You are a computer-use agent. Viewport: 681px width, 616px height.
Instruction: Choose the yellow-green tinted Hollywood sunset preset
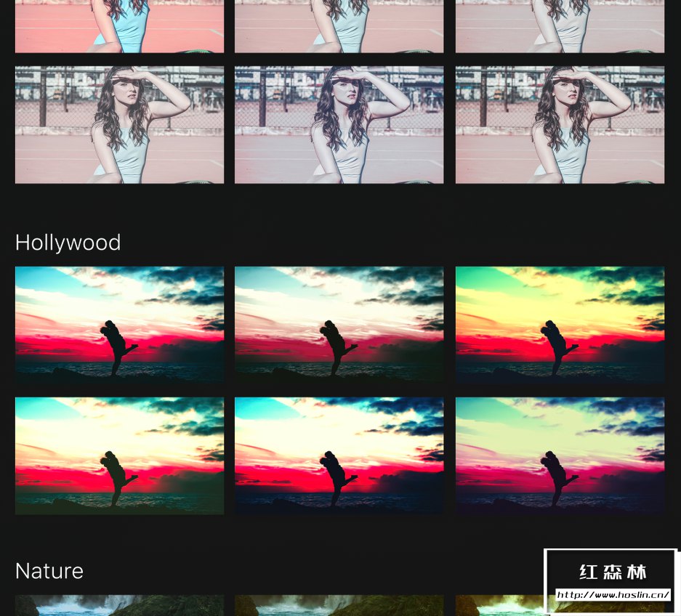point(560,325)
